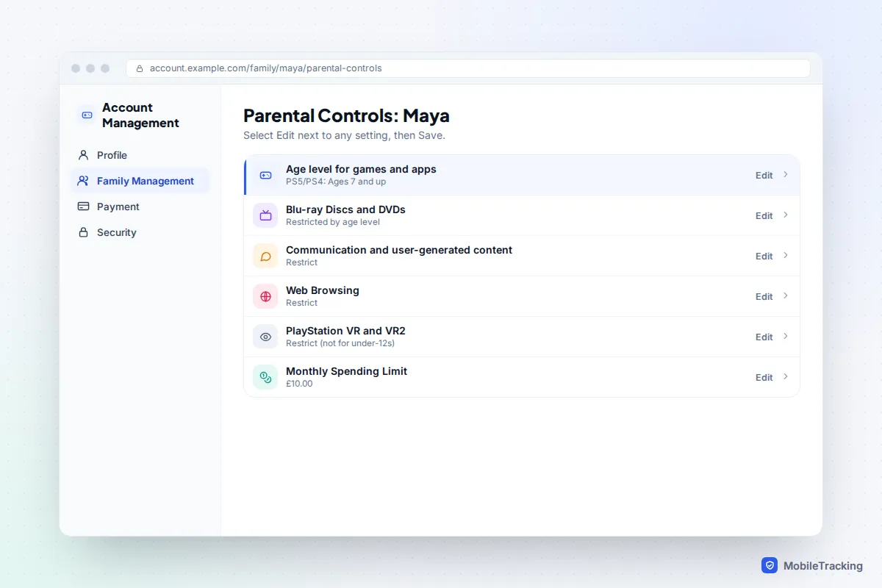The height and width of the screenshot is (588, 882).
Task: Select the '£10.00' spending limit value
Action: 299,384
